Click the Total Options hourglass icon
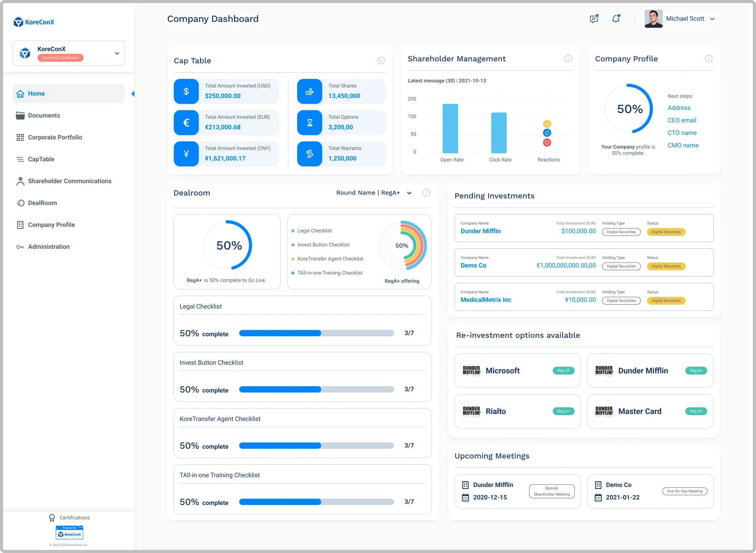The height and width of the screenshot is (553, 756). 310,123
